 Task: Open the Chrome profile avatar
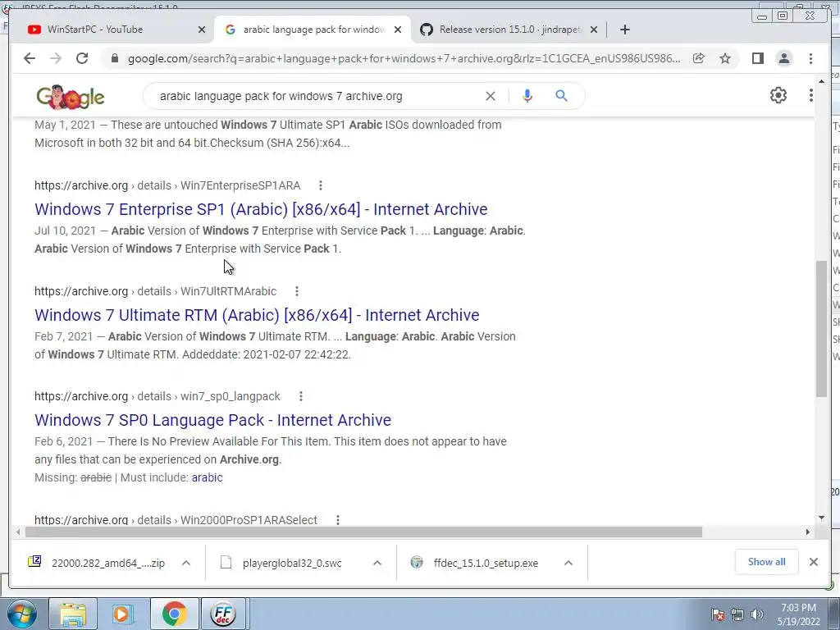tap(783, 58)
